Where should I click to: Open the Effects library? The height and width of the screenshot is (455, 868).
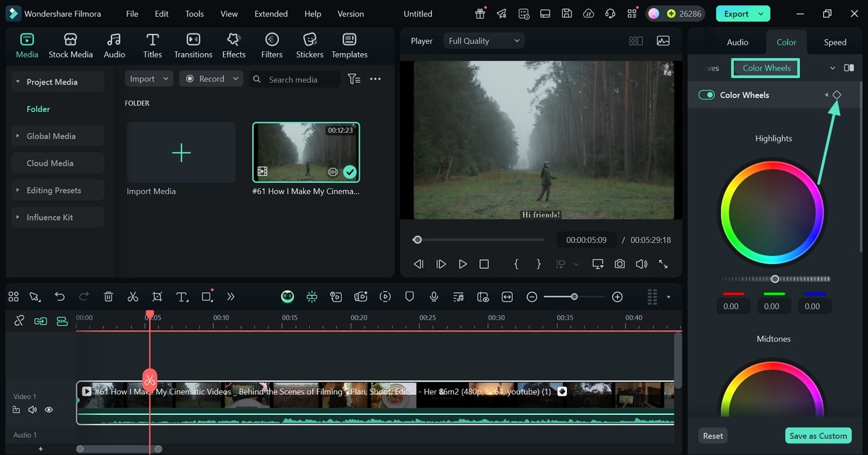point(234,45)
